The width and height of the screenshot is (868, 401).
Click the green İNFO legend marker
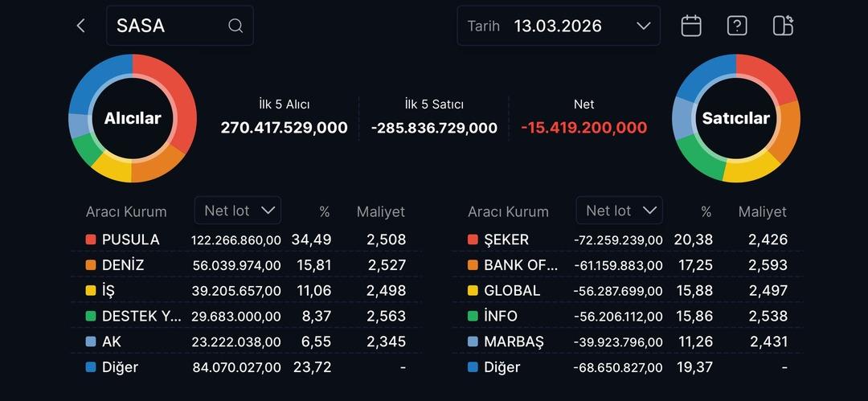pos(473,316)
